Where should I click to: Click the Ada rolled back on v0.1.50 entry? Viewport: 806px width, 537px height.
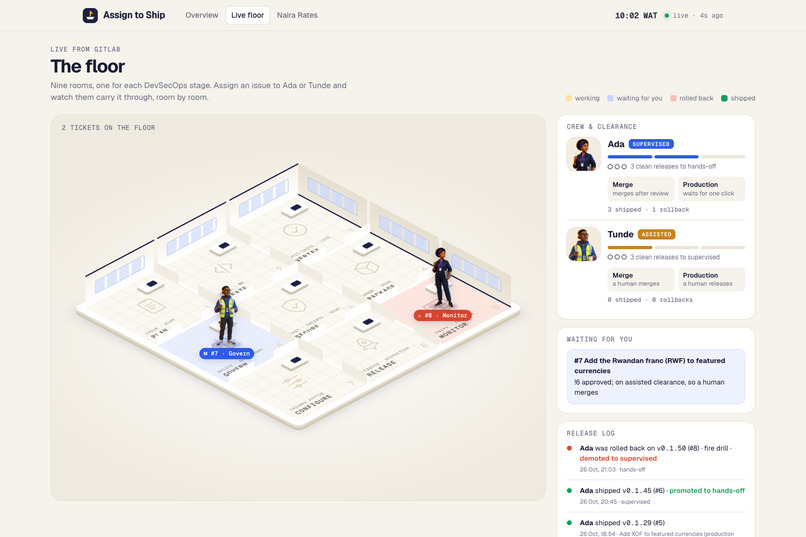click(x=656, y=458)
